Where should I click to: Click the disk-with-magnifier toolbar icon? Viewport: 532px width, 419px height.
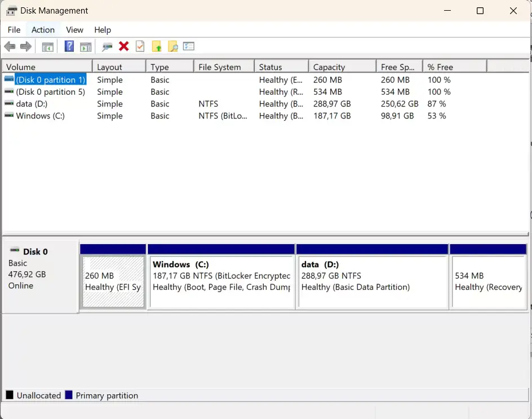(x=107, y=46)
